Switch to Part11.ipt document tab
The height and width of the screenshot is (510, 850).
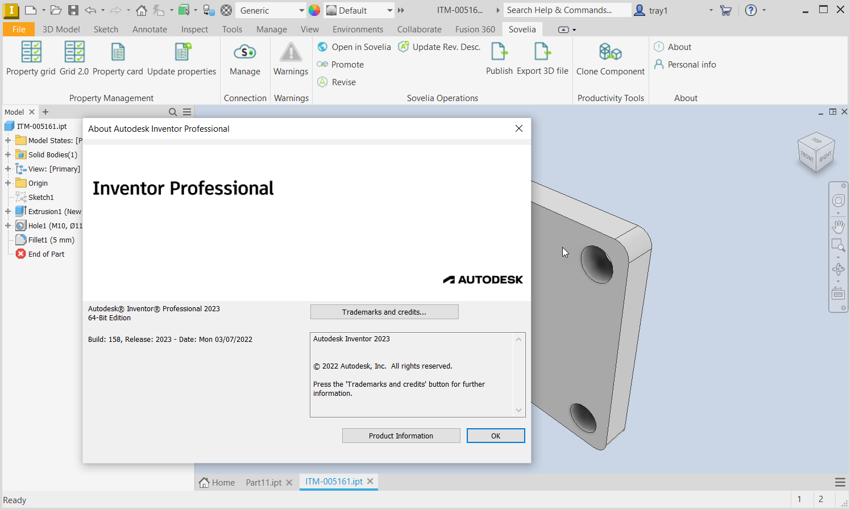263,482
